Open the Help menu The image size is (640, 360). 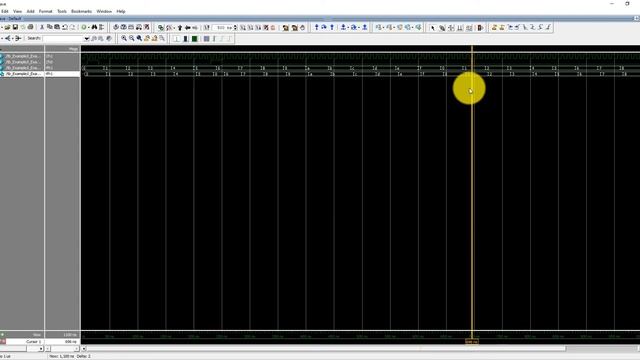(121, 11)
